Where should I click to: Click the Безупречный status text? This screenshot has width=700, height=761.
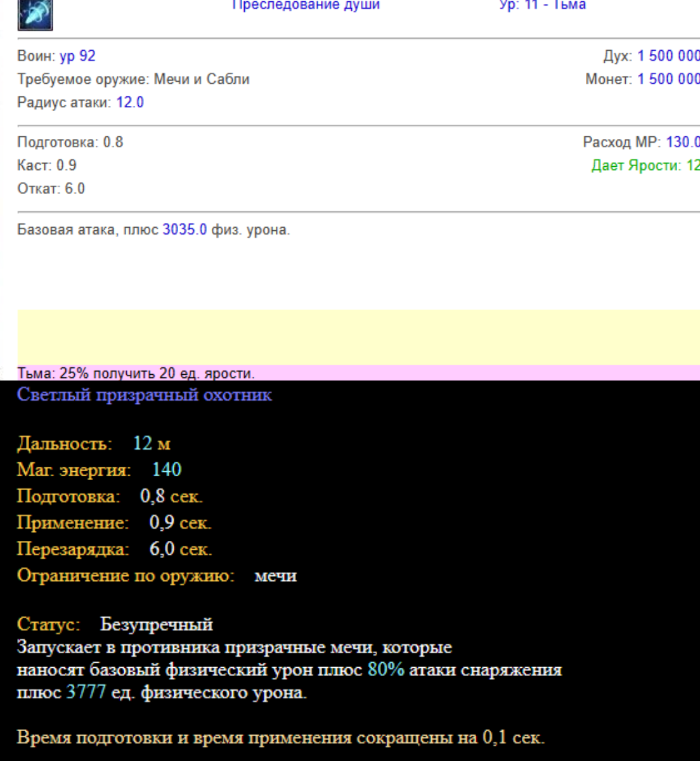(156, 625)
